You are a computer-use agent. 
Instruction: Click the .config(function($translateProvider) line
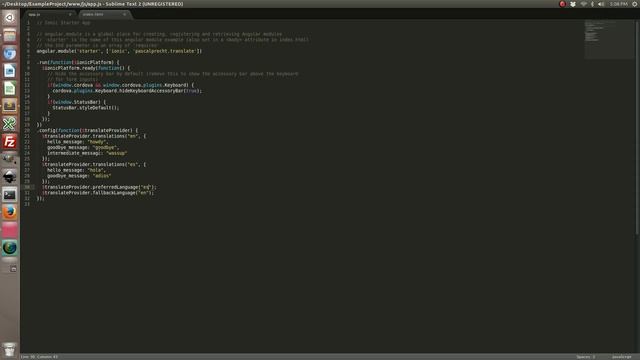coord(87,131)
